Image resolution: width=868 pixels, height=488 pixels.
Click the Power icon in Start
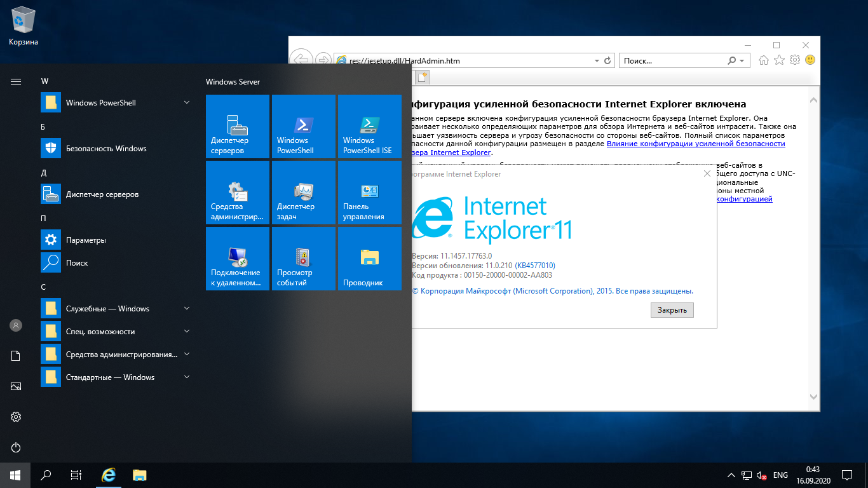coord(16,447)
